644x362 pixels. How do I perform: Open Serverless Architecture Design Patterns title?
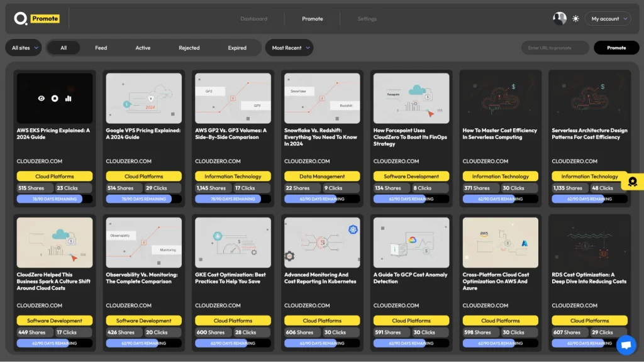(589, 134)
